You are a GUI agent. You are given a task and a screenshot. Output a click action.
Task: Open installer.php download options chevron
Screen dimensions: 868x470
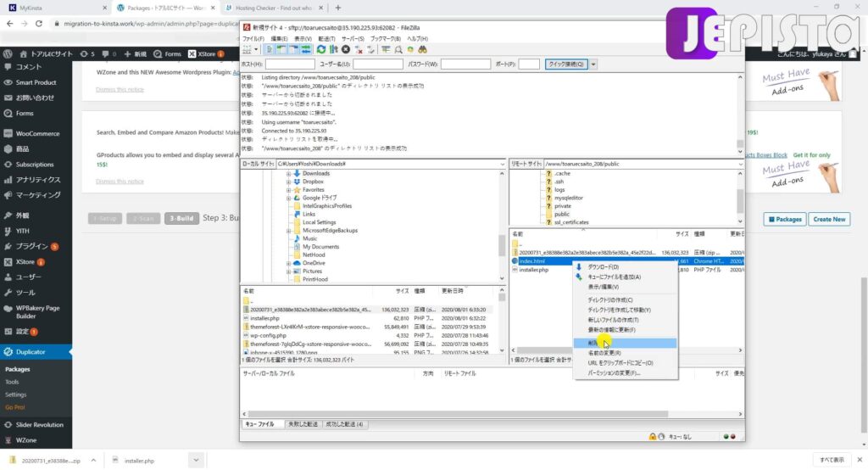tap(196, 460)
